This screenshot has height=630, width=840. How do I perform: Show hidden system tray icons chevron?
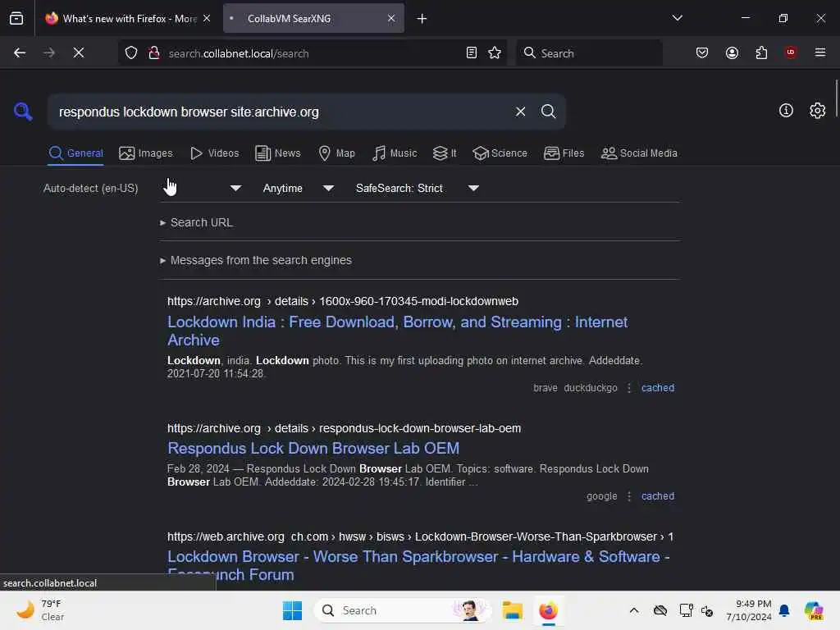coord(634,610)
